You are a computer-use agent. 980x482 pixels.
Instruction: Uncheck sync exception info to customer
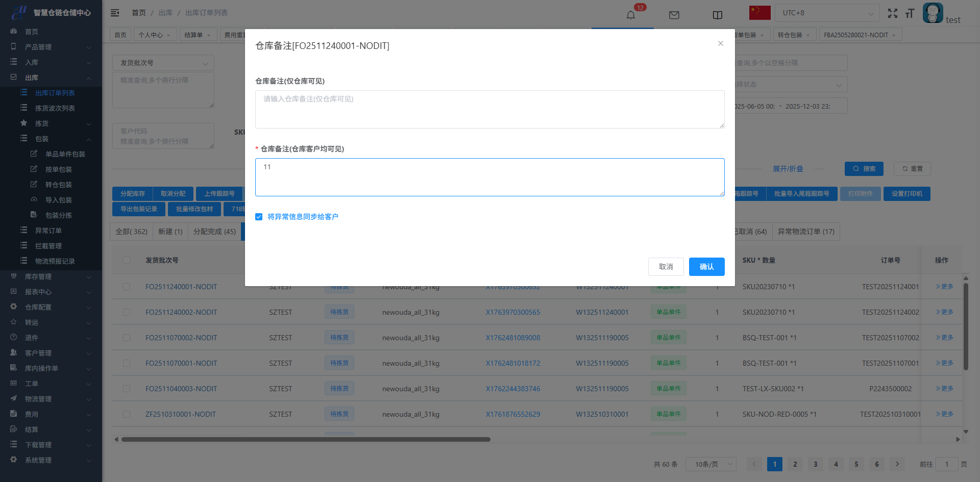(x=259, y=217)
